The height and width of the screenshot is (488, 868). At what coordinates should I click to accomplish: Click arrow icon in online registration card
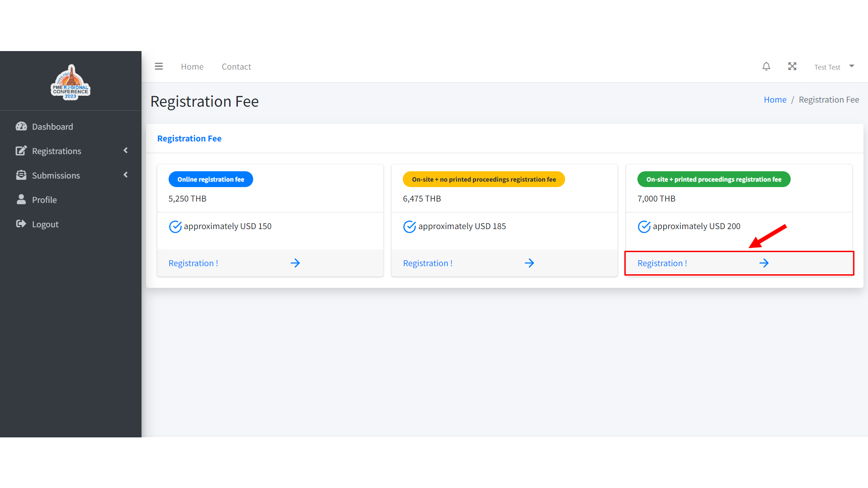(295, 263)
